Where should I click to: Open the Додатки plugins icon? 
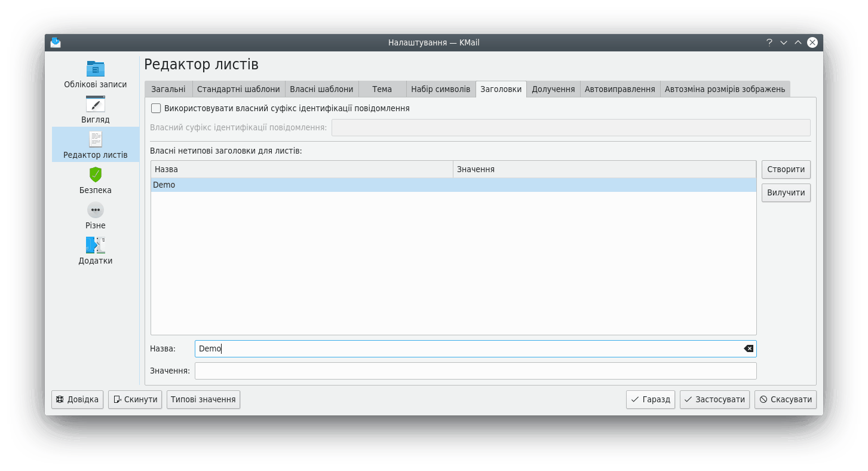[x=96, y=245]
